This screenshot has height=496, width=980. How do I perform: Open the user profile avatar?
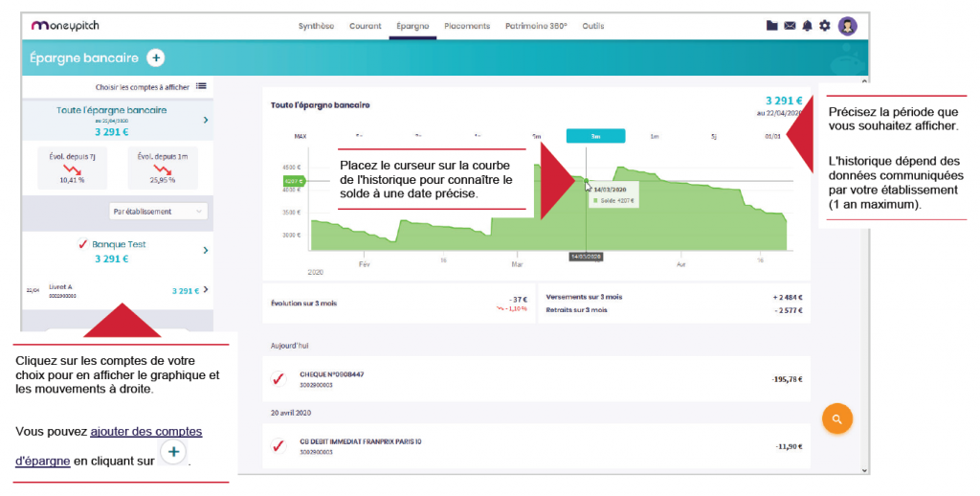(847, 26)
